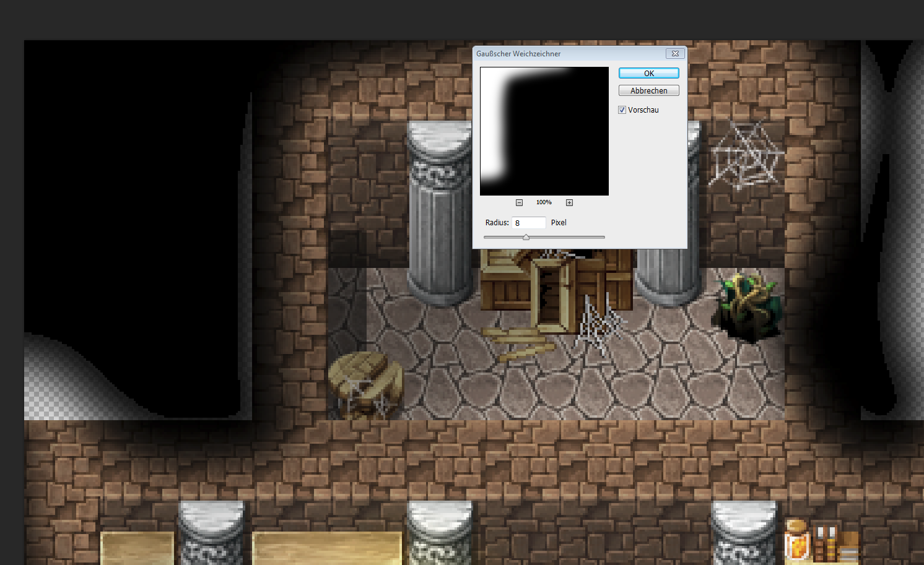Viewport: 924px width, 565px height.
Task: Toggle the Vorschau checkbox
Action: pyautogui.click(x=622, y=110)
